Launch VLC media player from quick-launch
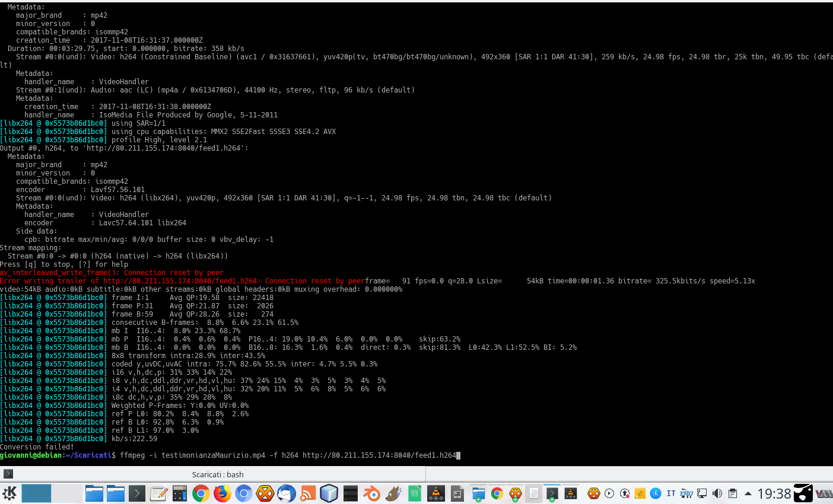 436,493
